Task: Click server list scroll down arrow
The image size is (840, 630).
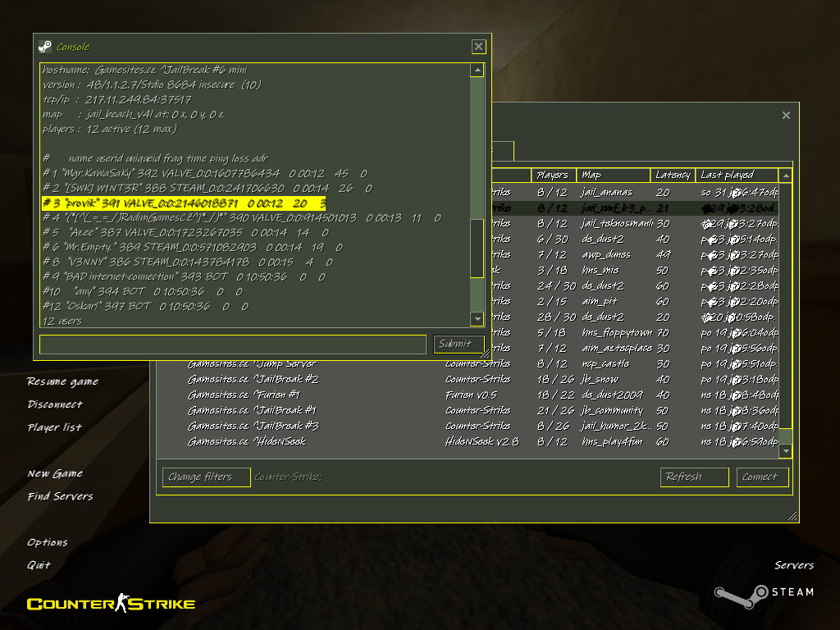Action: coord(785,451)
